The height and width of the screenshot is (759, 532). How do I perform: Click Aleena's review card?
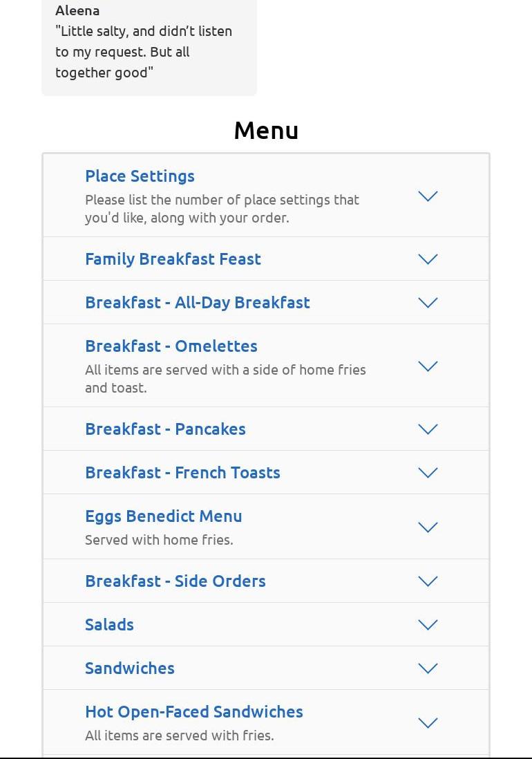(149, 46)
